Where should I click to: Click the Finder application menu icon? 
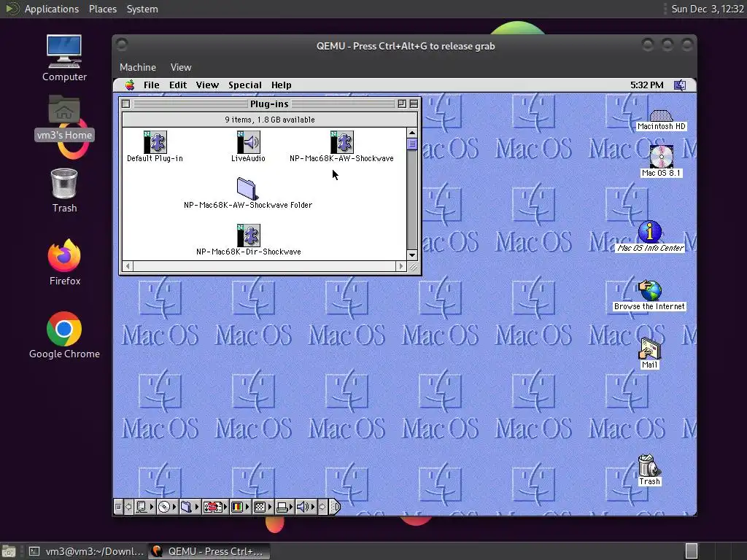[680, 85]
